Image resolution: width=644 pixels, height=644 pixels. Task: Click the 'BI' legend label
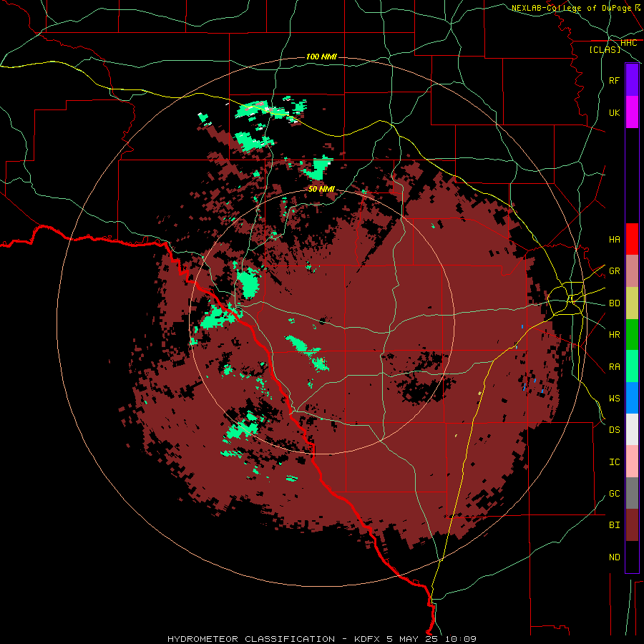pos(614,525)
